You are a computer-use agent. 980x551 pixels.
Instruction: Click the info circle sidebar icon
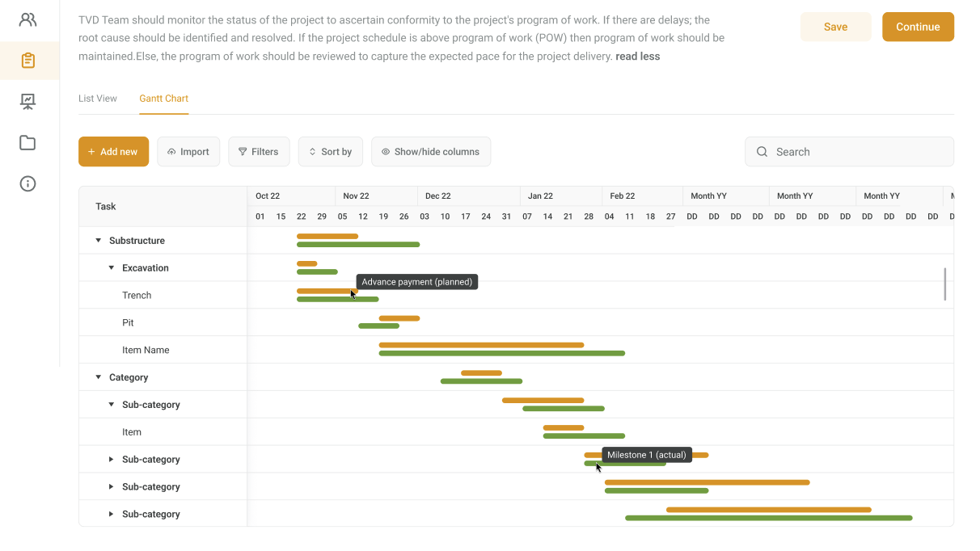tap(28, 184)
